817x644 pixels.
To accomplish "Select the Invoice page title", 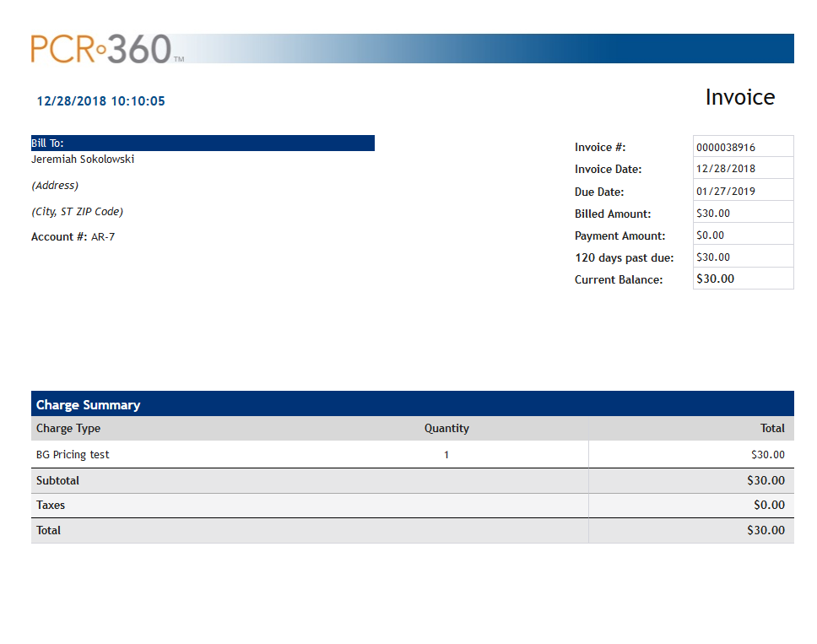I will [739, 97].
